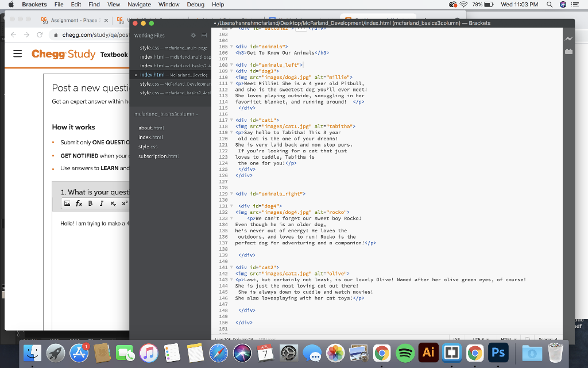Screen dimensions: 588x368
Task: Open the Find menu
Action: tap(94, 5)
